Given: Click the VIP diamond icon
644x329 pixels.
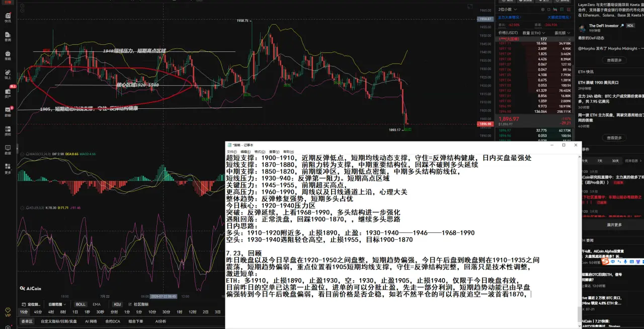Looking at the screenshot, I should [x=8, y=312].
